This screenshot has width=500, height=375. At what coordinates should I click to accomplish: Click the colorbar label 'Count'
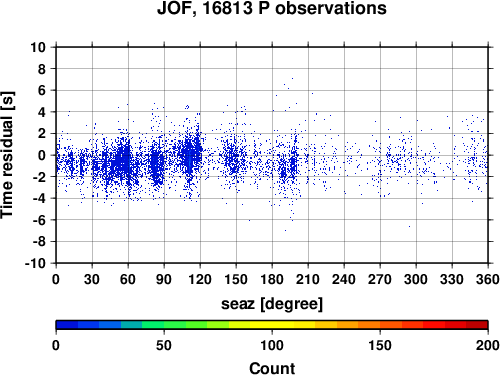click(x=272, y=368)
